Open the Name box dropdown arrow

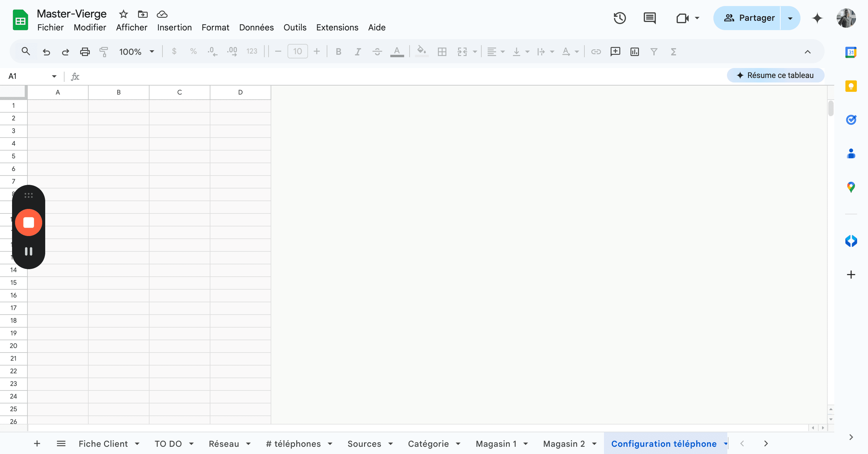click(x=54, y=76)
